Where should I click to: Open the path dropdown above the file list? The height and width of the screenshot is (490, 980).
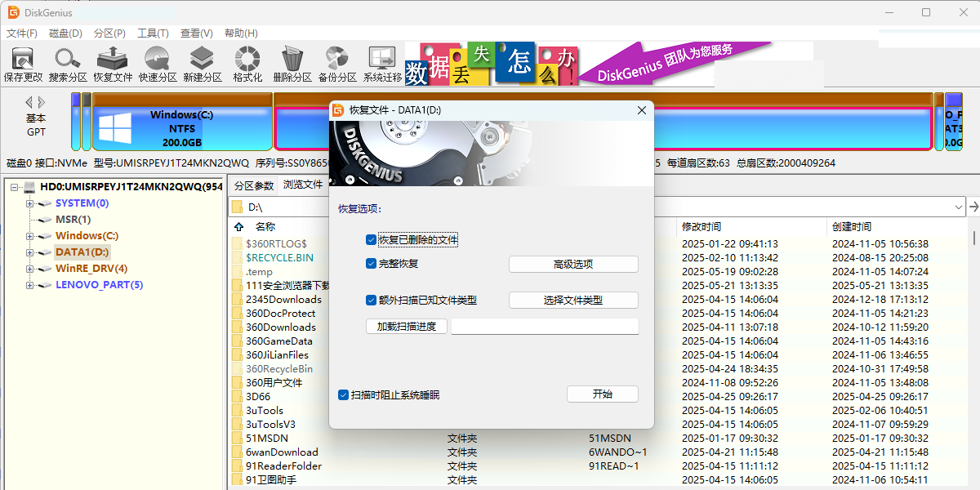click(x=960, y=207)
